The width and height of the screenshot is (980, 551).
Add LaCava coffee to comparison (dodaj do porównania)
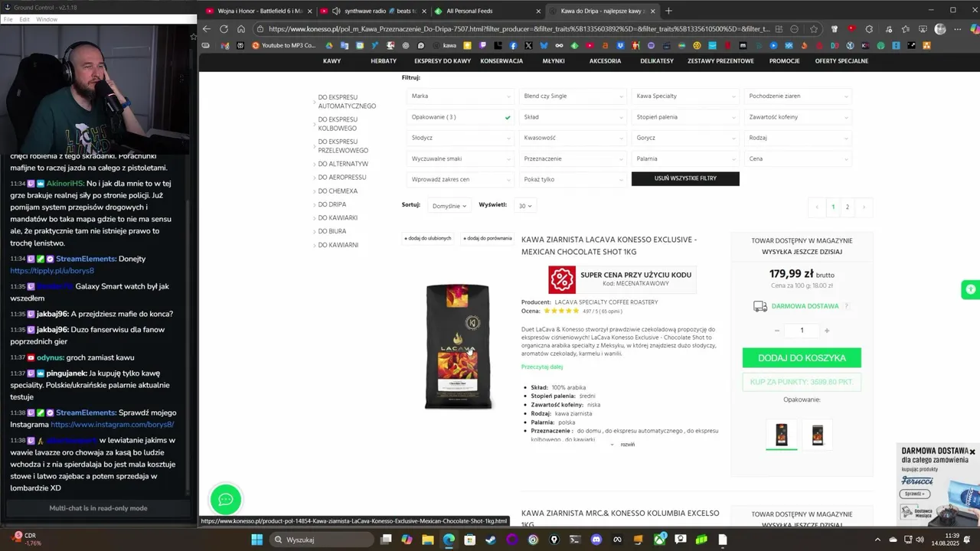pos(487,238)
